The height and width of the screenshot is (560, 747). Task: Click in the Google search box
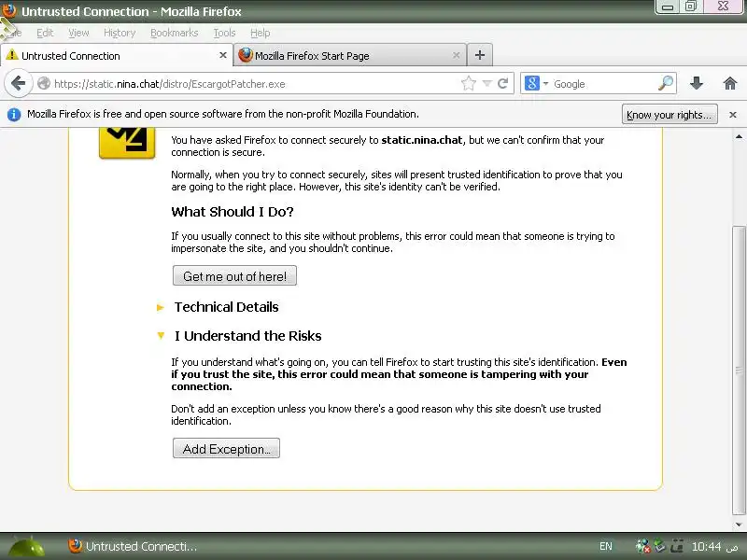point(603,84)
